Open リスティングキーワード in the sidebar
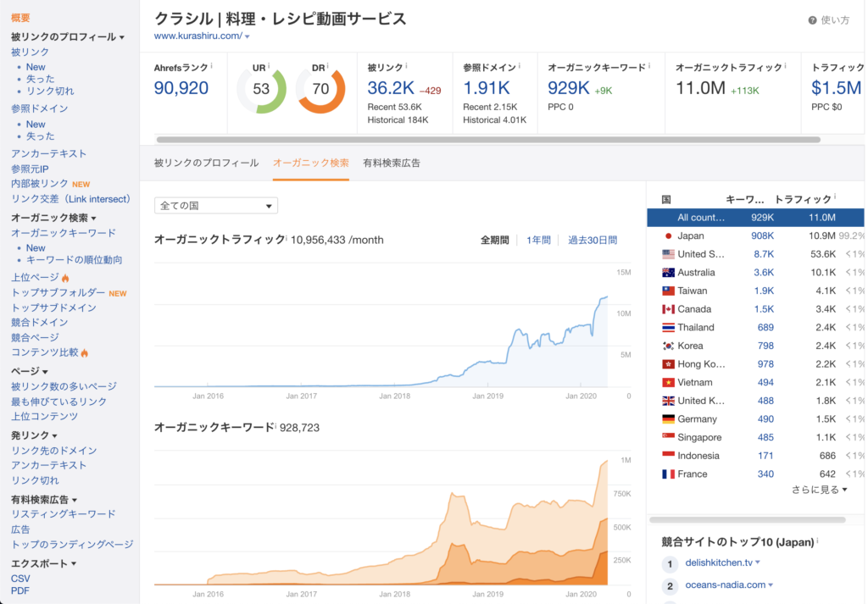868x604 pixels. pos(64,514)
